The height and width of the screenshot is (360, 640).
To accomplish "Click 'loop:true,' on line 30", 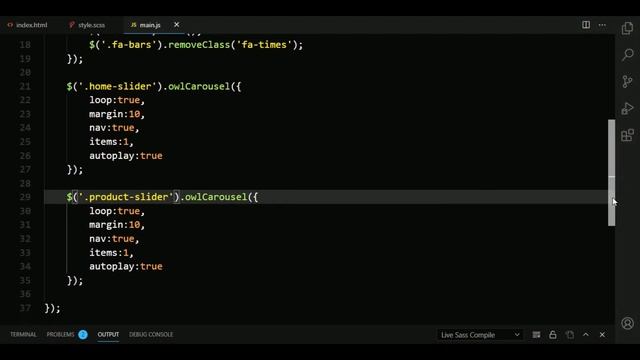I will (x=117, y=211).
